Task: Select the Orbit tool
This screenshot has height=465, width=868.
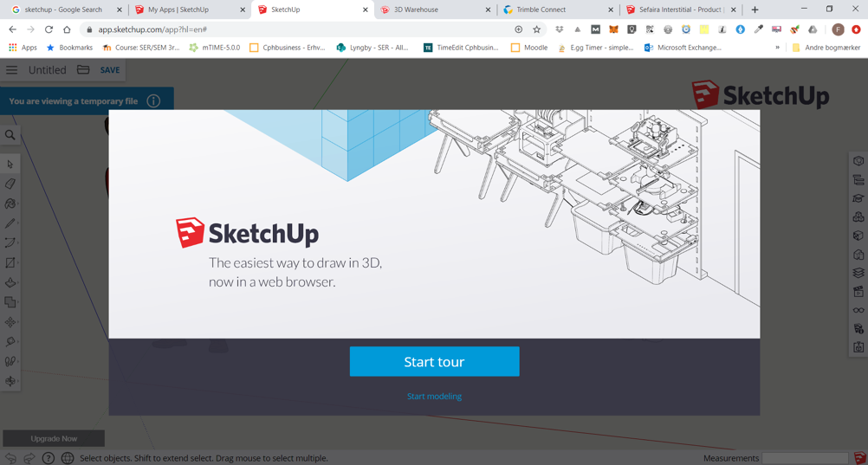Action: click(x=10, y=381)
